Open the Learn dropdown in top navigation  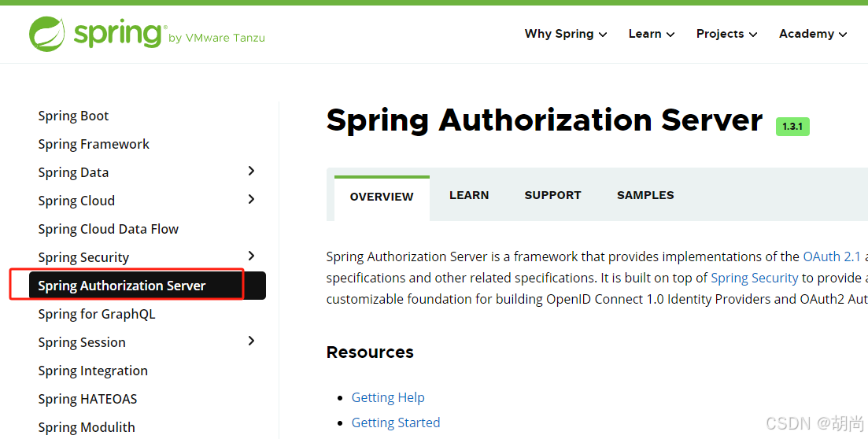point(652,34)
